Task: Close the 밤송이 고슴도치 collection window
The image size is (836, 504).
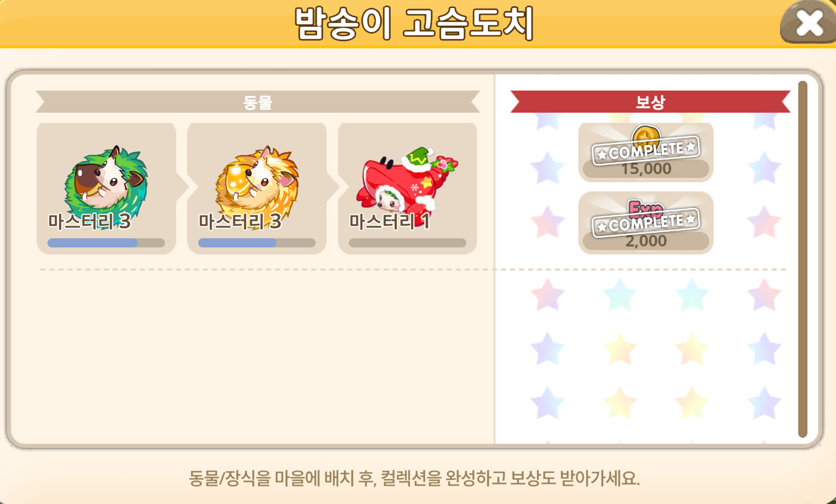Action: pos(808,23)
